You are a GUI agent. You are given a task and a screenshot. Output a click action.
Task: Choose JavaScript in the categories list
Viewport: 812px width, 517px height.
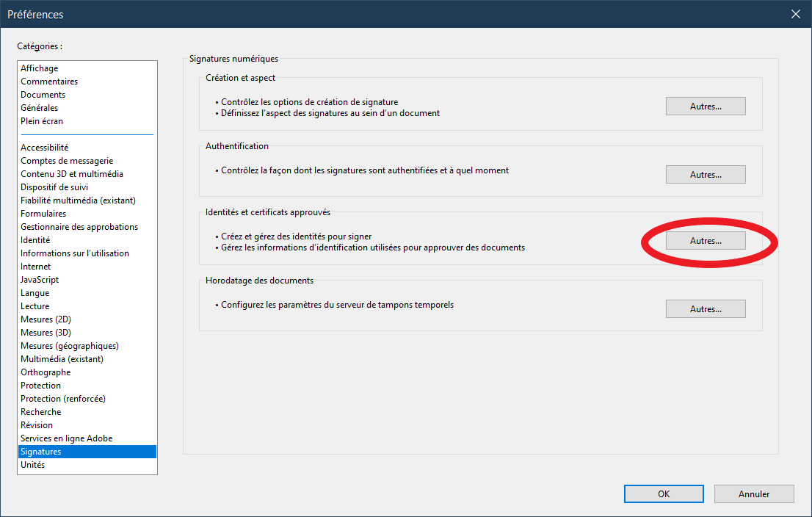pos(40,280)
